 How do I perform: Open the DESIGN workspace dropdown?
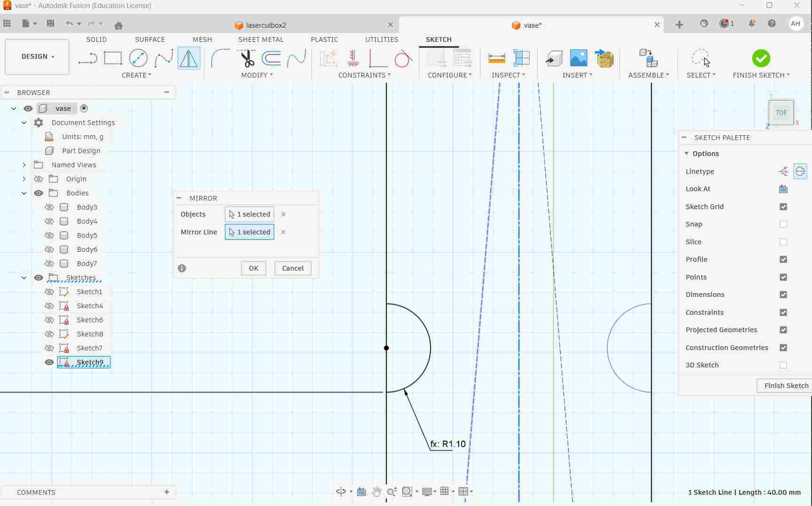click(x=37, y=56)
